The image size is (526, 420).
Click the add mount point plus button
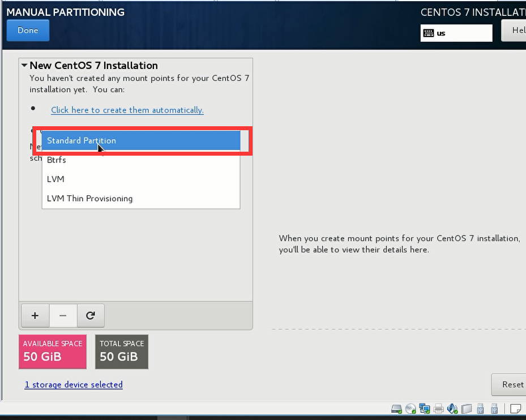pos(35,316)
